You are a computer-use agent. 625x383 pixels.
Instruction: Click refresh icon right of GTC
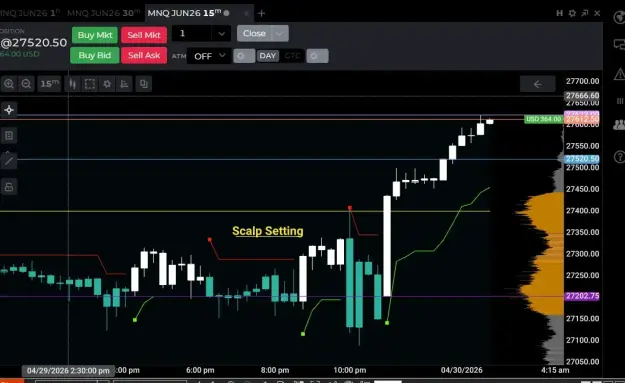[317, 56]
